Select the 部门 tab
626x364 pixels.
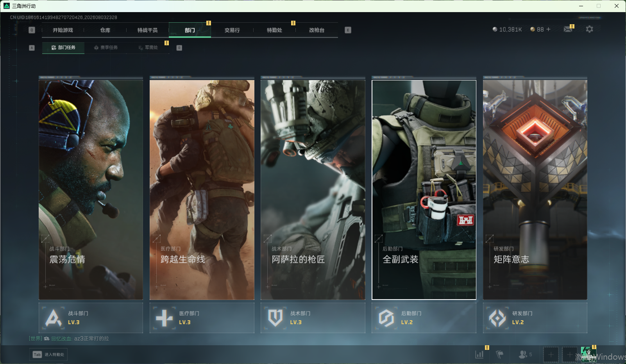pyautogui.click(x=190, y=30)
